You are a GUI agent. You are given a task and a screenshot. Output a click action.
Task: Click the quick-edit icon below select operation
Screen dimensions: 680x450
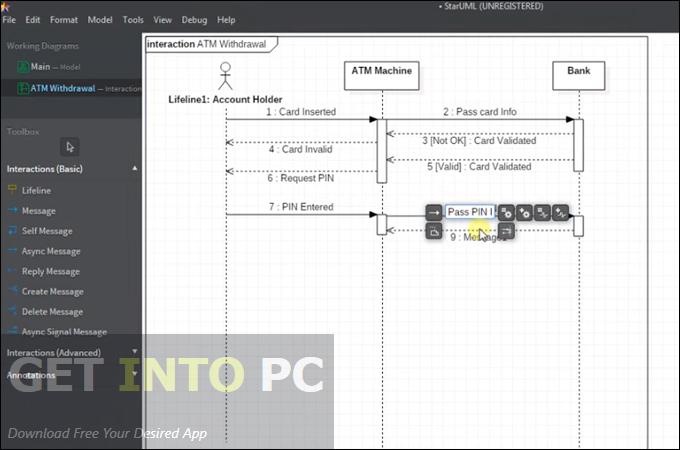506,231
